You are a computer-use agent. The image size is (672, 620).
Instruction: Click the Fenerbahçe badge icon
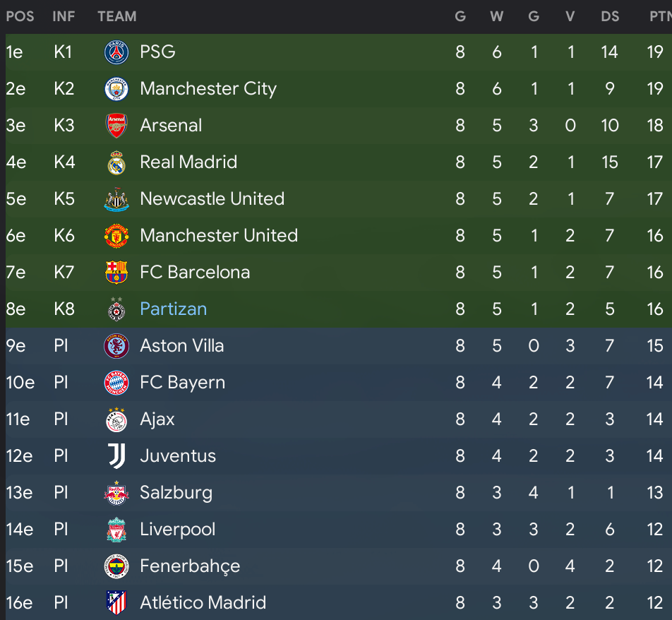116,566
